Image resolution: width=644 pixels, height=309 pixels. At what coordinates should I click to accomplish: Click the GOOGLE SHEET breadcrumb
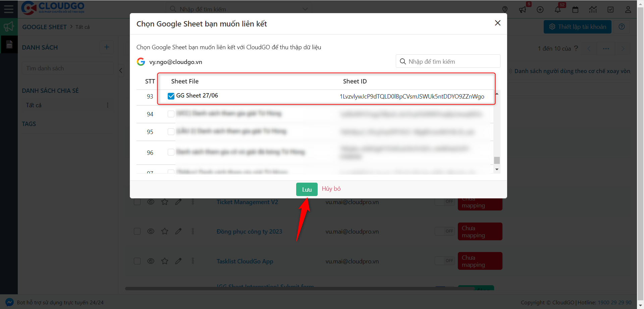(44, 27)
